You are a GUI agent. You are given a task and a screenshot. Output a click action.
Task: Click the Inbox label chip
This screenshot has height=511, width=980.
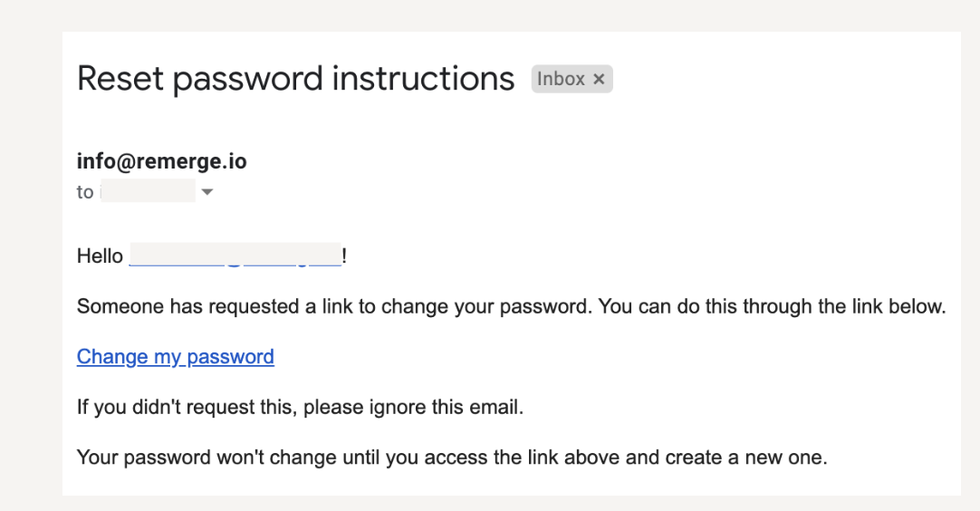click(562, 80)
